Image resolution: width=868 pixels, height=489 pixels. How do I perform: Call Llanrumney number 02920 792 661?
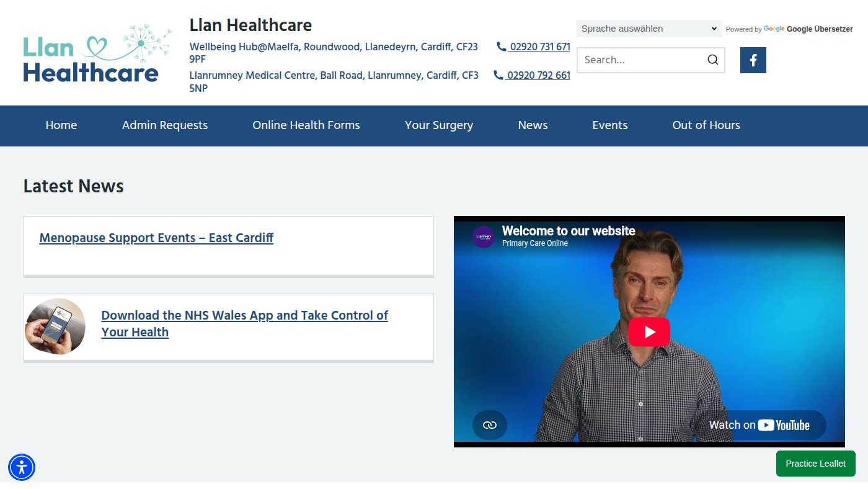[532, 75]
